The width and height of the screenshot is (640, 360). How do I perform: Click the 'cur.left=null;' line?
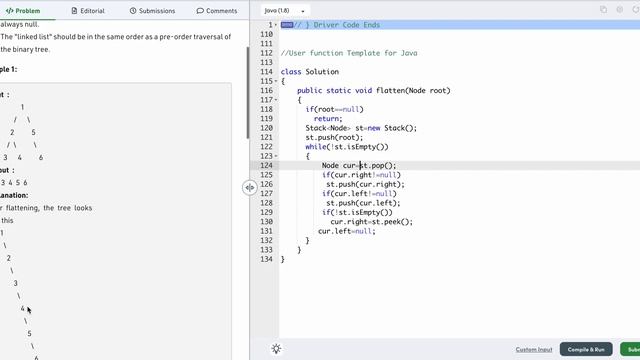pyautogui.click(x=347, y=231)
